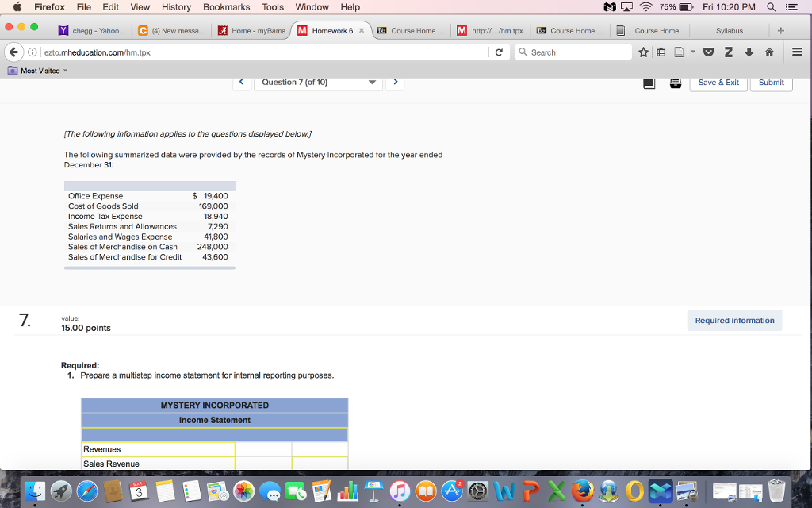812x508 pixels.
Task: Open Zotero with the Z toolbar icon
Action: coord(728,52)
